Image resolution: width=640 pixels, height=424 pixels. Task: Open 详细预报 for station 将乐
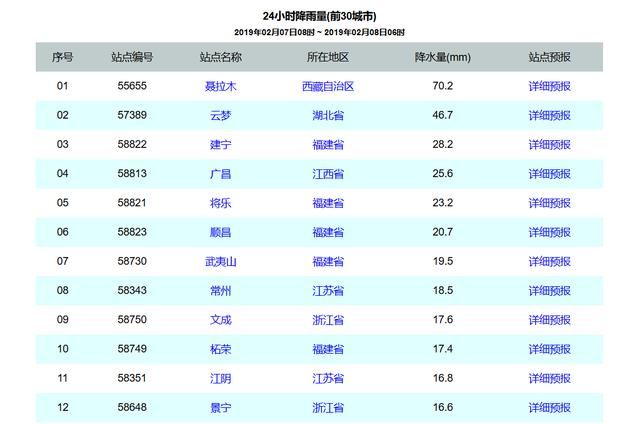coord(549,203)
